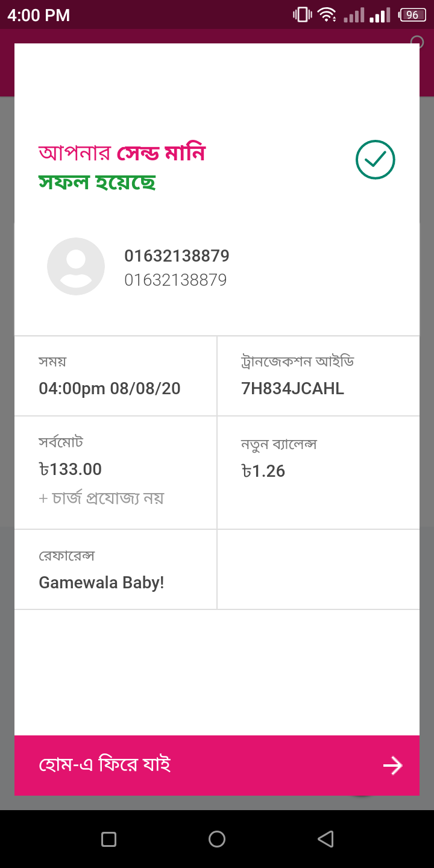Image resolution: width=434 pixels, height=868 pixels.
Task: Tap the green success checkmark icon
Action: (x=375, y=160)
